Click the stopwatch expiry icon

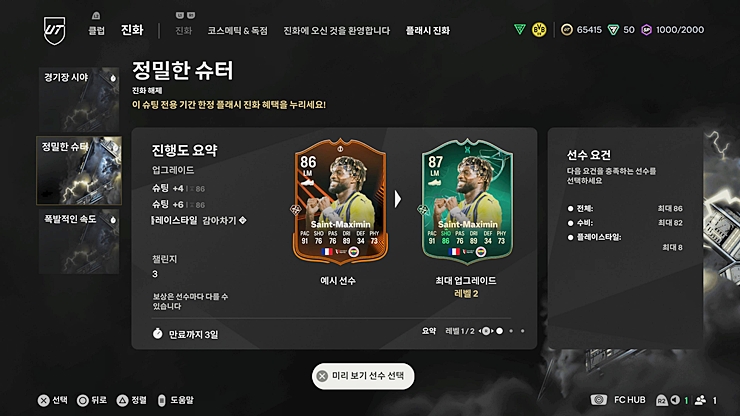point(158,334)
